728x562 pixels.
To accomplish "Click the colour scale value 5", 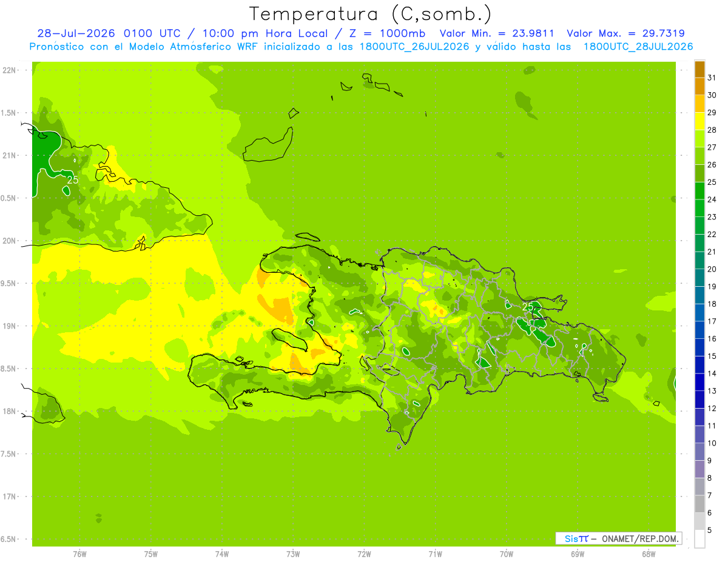I will point(710,530).
